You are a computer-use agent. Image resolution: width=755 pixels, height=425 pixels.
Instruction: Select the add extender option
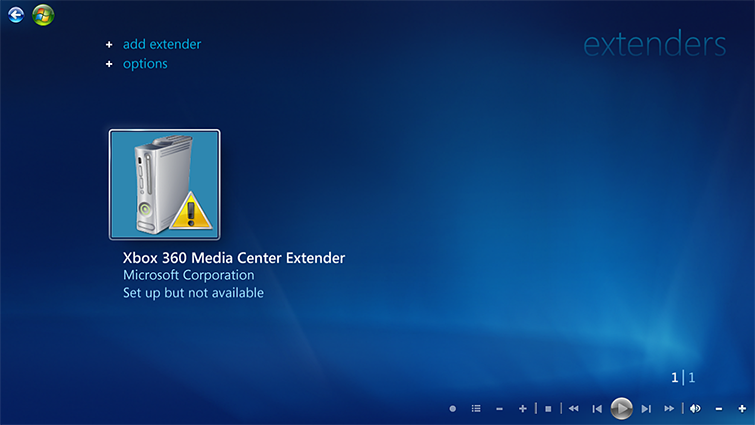[162, 44]
